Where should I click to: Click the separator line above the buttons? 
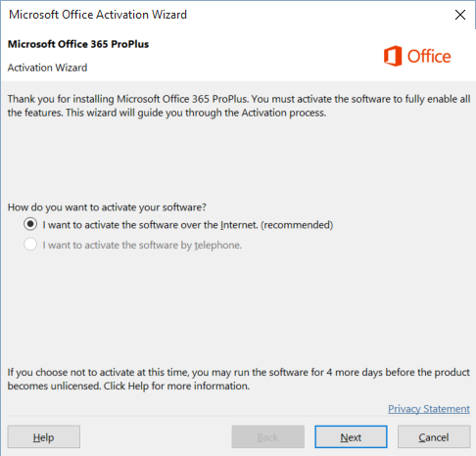239,416
